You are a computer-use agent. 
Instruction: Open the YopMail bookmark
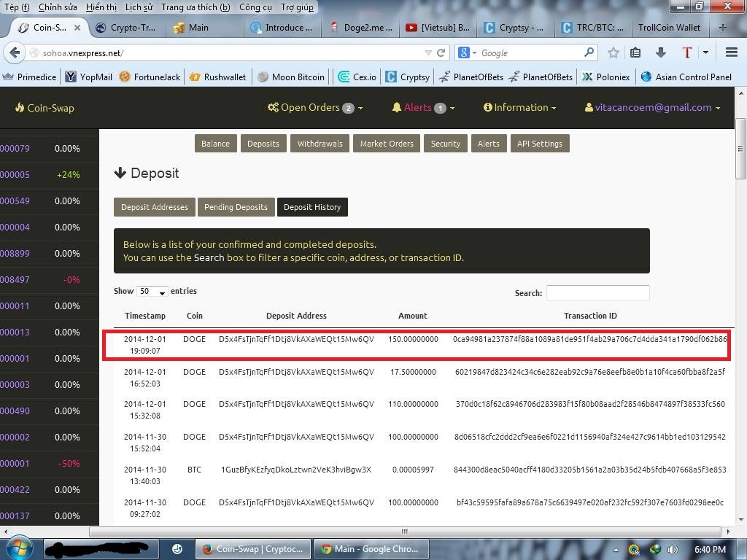click(x=89, y=77)
